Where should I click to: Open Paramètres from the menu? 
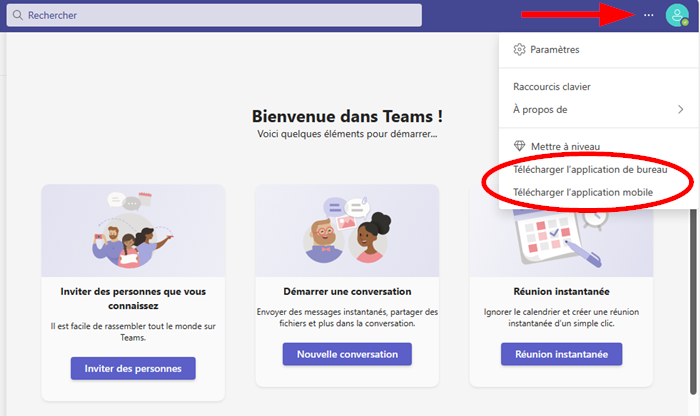tap(599, 50)
